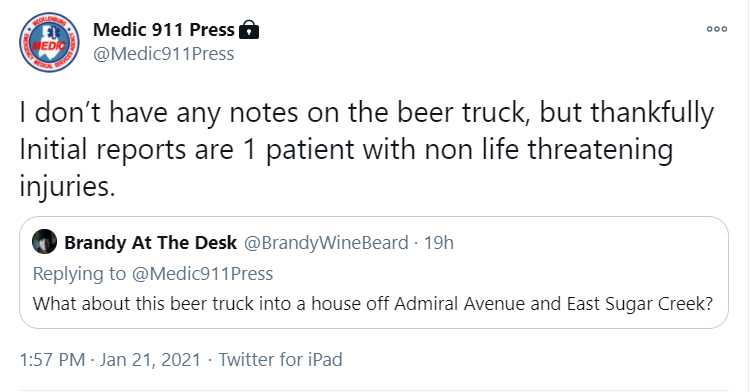Open the three-dot more options menu
750x392 pixels.
(x=717, y=29)
